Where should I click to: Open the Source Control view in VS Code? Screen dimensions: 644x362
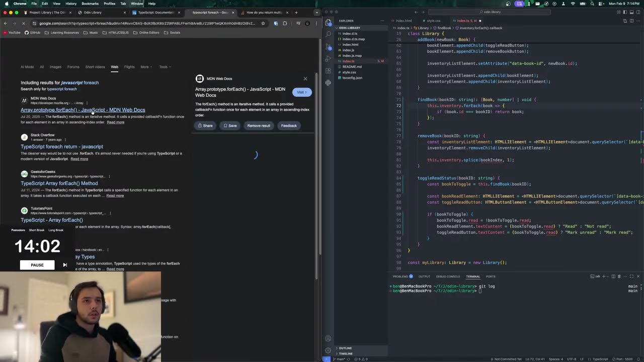pos(328,47)
